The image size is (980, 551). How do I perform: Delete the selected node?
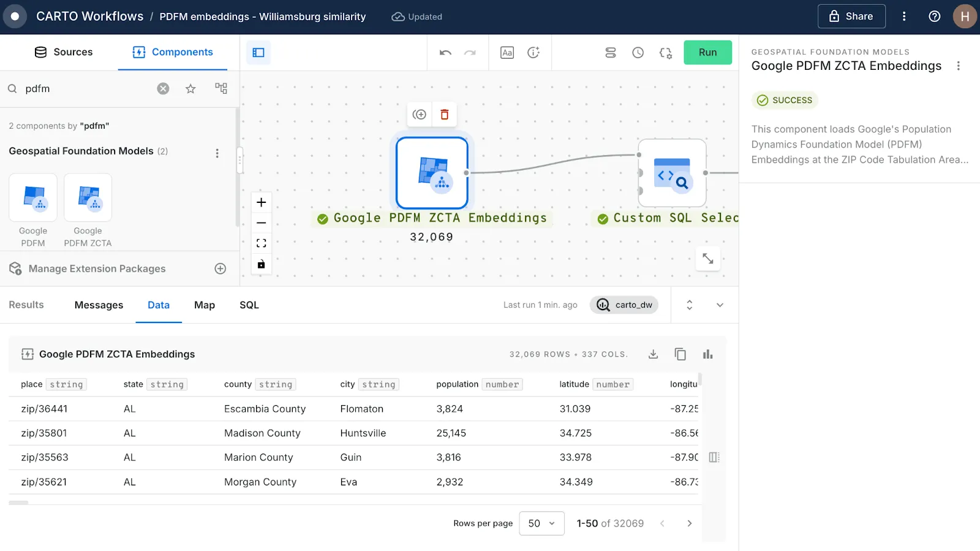pyautogui.click(x=445, y=115)
